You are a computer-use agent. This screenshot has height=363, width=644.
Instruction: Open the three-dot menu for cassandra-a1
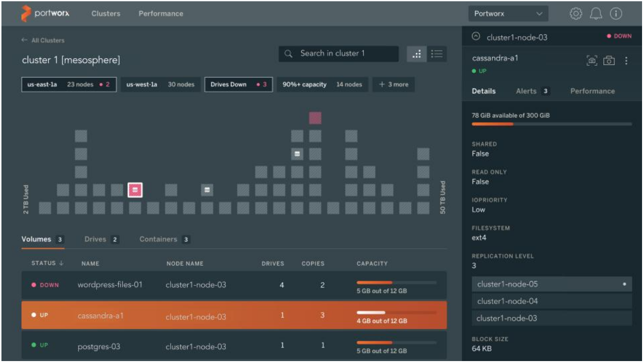coord(626,60)
